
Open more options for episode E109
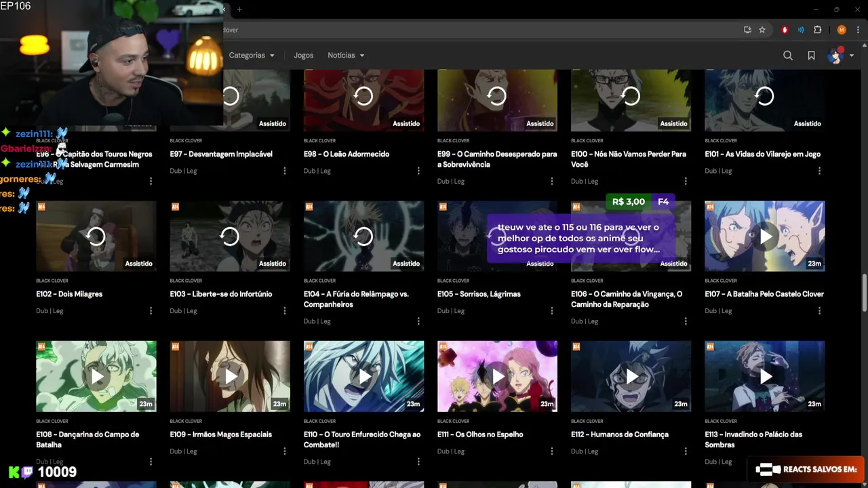tap(285, 451)
